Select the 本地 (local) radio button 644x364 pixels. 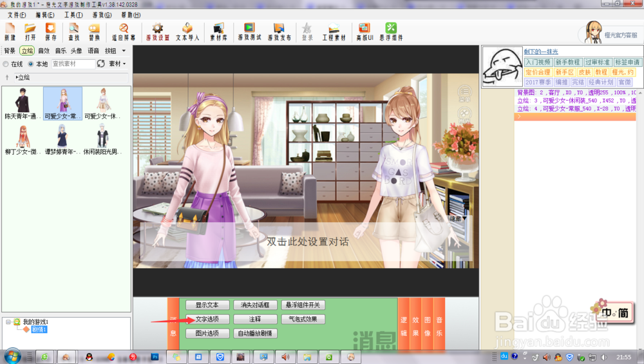coord(31,64)
